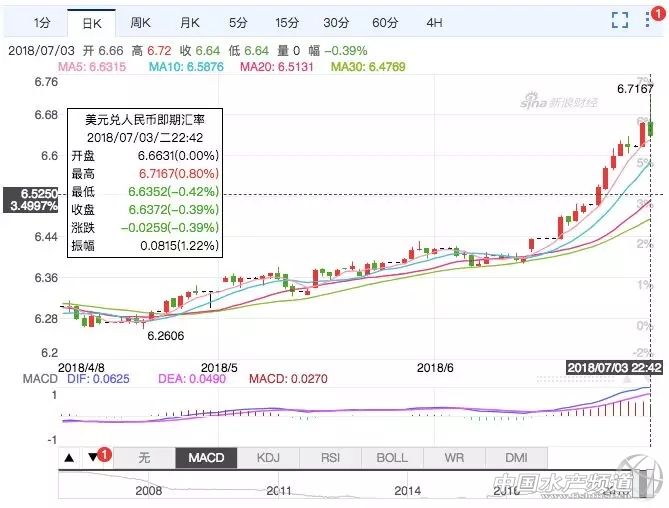Click the down triangle with red badge
The width and height of the screenshot is (669, 508).
coord(95,458)
